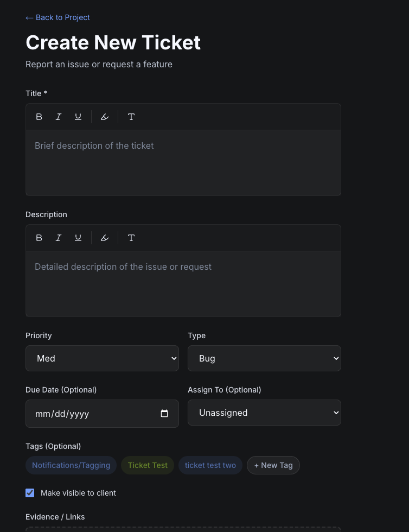The height and width of the screenshot is (532, 409).
Task: Select the highlighter icon in Description toolbar
Action: [105, 238]
